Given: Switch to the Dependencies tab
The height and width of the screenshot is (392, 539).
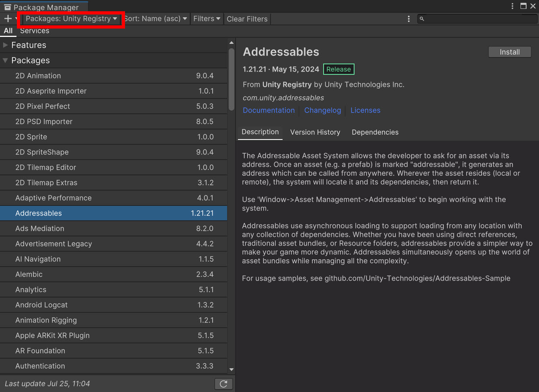Looking at the screenshot, I should pyautogui.click(x=375, y=132).
